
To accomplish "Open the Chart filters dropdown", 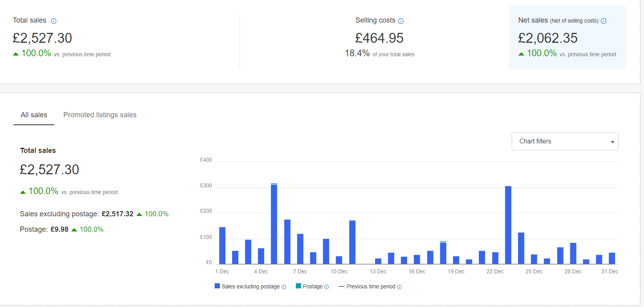I will tap(565, 141).
